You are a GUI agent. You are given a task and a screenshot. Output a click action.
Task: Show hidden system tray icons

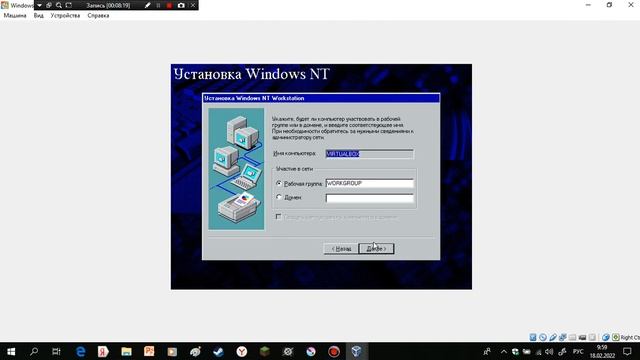[x=504, y=351]
